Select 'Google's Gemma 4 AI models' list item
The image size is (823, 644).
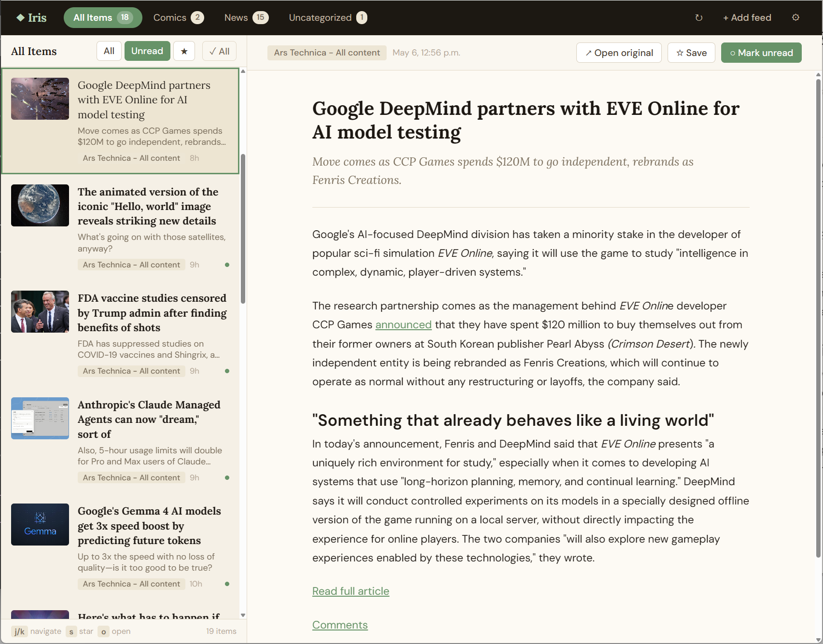coord(120,546)
